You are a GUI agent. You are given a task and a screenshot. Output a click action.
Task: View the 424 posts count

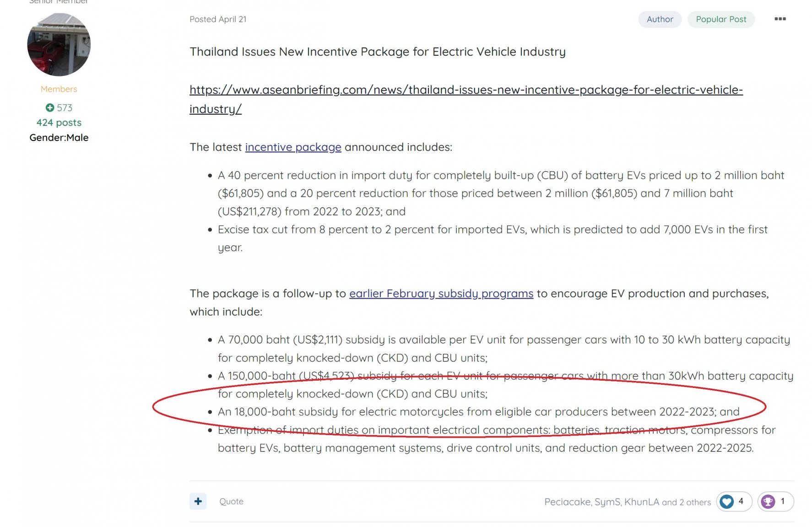59,123
